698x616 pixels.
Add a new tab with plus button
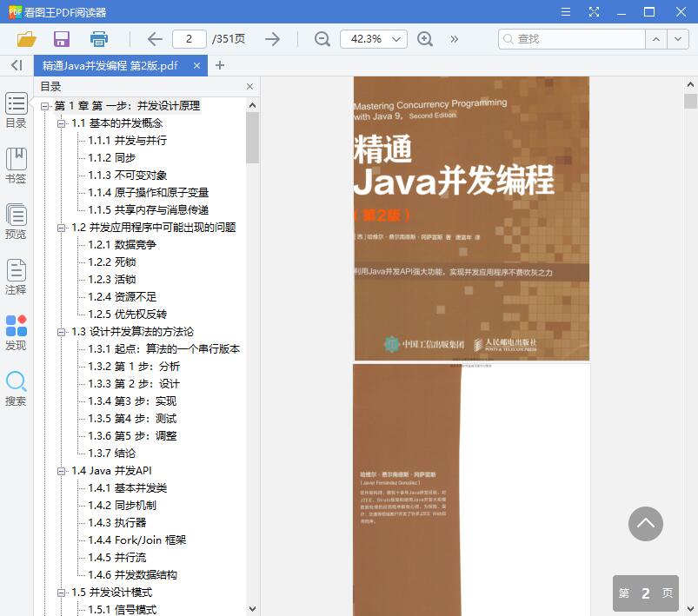[x=219, y=65]
